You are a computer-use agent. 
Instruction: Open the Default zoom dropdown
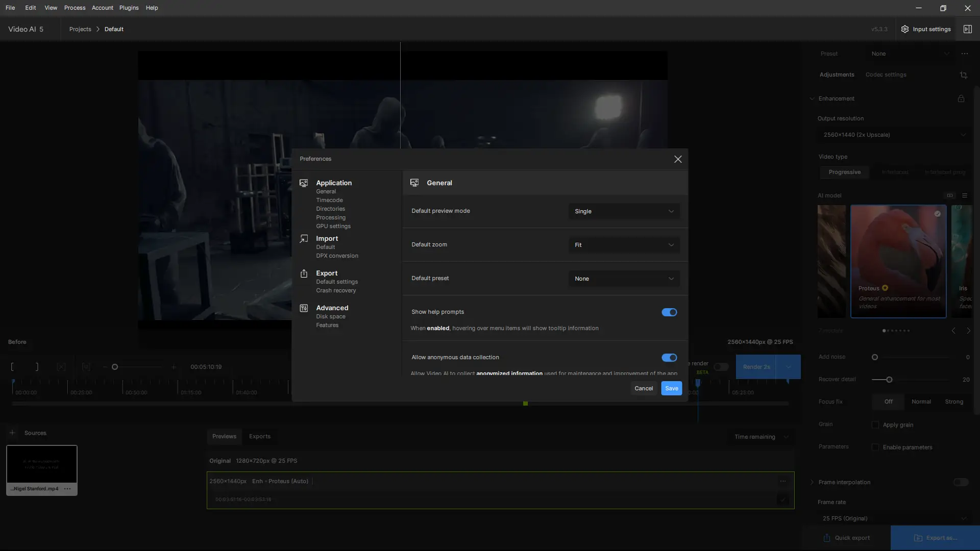click(624, 245)
